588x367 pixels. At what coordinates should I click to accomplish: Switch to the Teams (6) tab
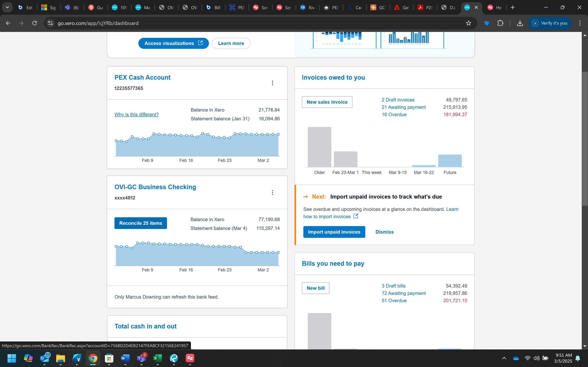[72, 8]
